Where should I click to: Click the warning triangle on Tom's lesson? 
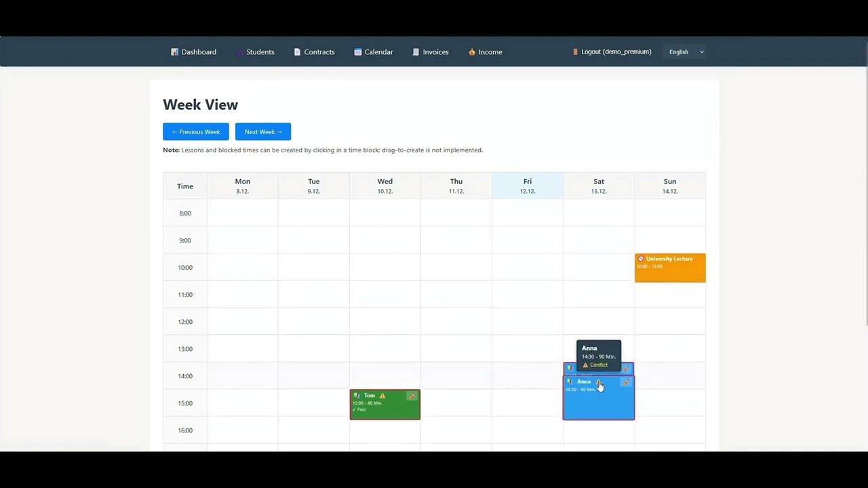(x=382, y=396)
